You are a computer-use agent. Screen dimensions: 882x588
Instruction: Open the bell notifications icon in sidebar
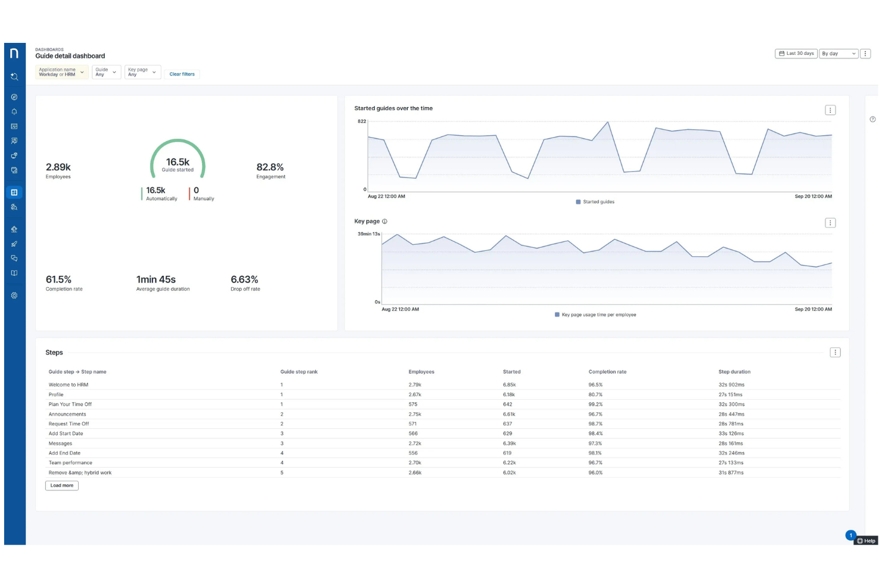[14, 112]
